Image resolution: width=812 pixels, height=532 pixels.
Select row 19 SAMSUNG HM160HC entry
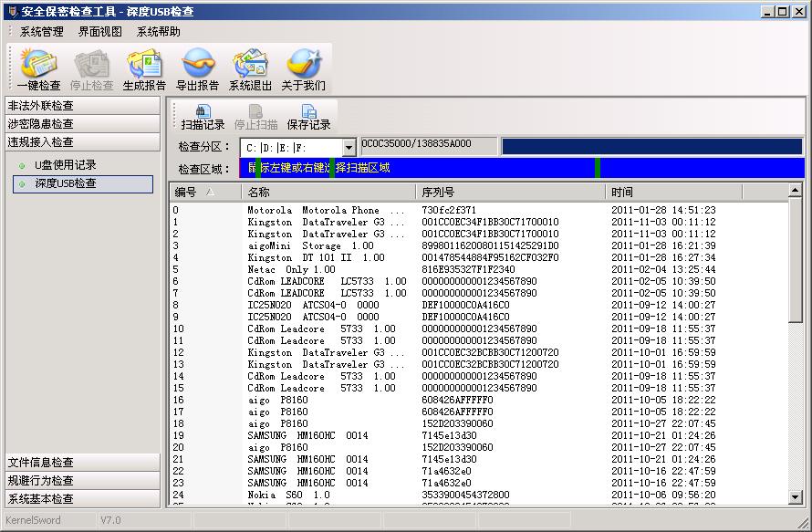coord(479,435)
